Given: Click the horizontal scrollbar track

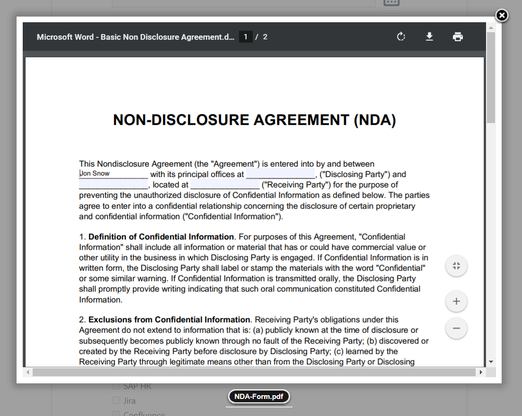Looking at the screenshot, I should pyautogui.click(x=254, y=372).
